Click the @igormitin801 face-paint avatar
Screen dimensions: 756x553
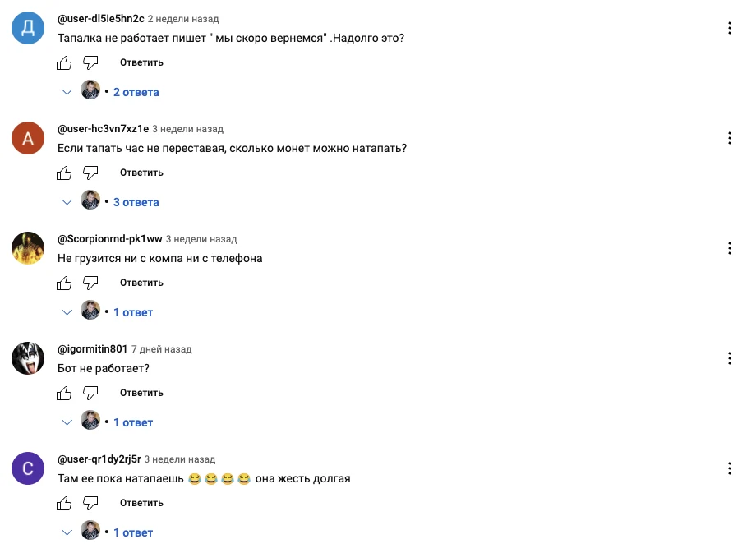[x=28, y=358]
